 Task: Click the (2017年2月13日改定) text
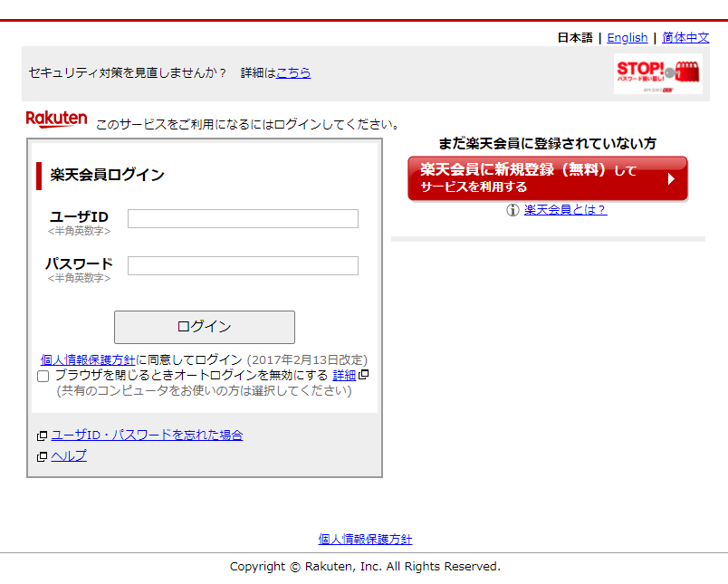coord(307,359)
